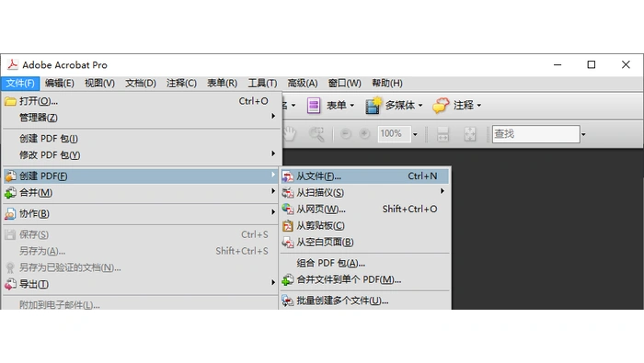Open the 工具(T) menu
This screenshot has width=644, height=363.
(x=262, y=84)
